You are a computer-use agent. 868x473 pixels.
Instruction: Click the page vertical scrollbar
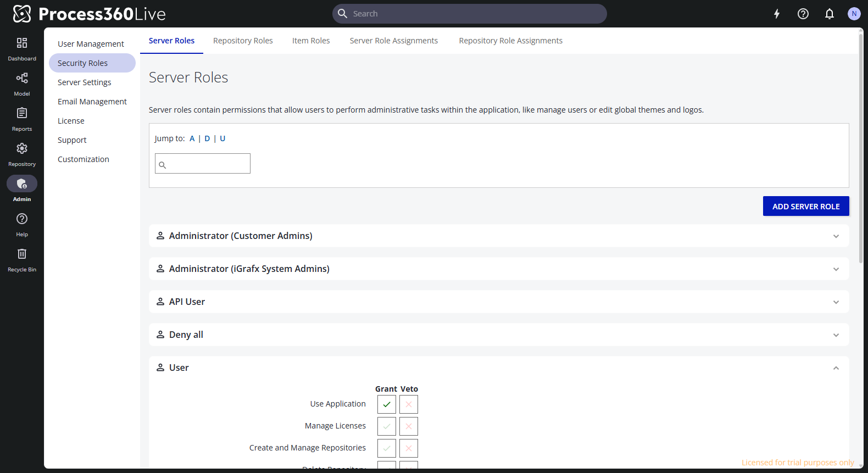point(861,148)
